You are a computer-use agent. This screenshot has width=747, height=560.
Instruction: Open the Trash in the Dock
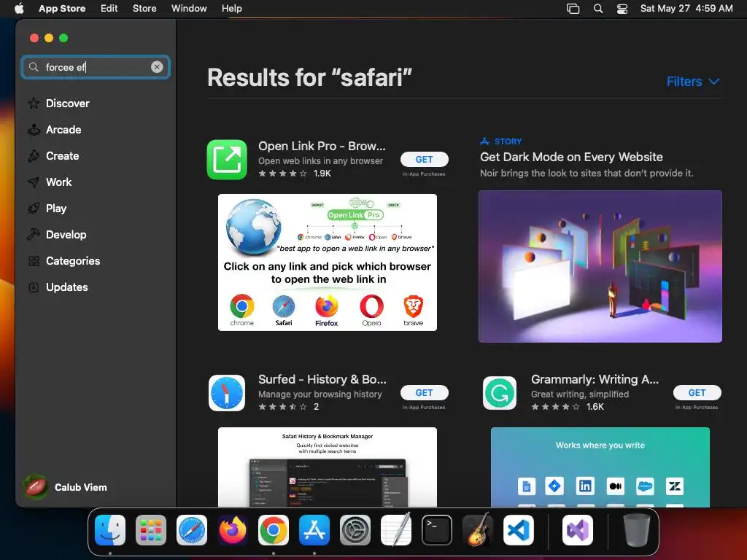tap(636, 530)
